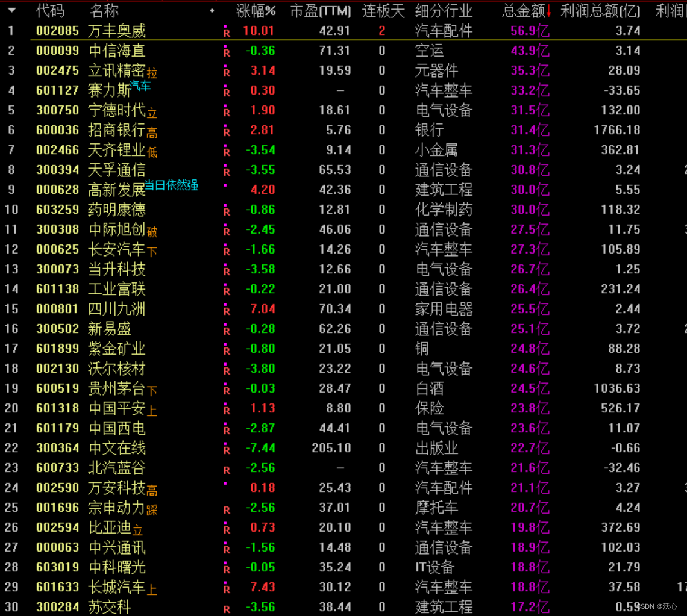Click the 1766.18 profit cell for 招商银行
The width and height of the screenshot is (687, 616).
click(617, 130)
